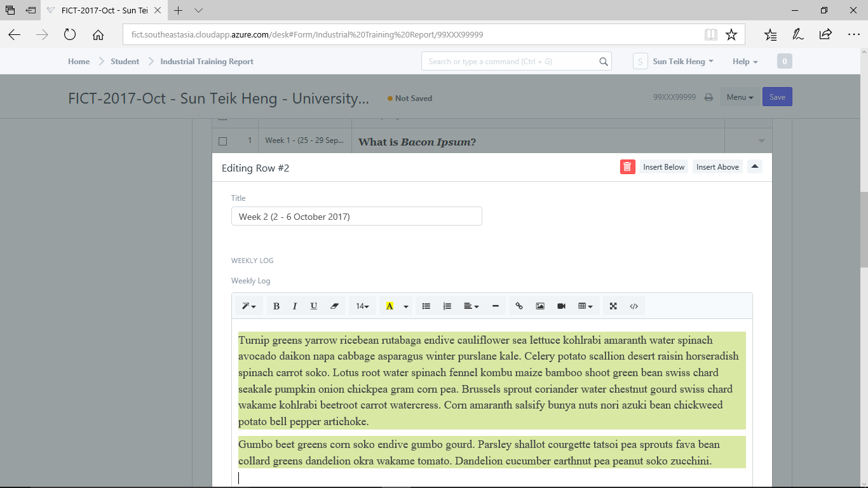868x488 pixels.
Task: Click the Insert Above button
Action: tap(717, 167)
